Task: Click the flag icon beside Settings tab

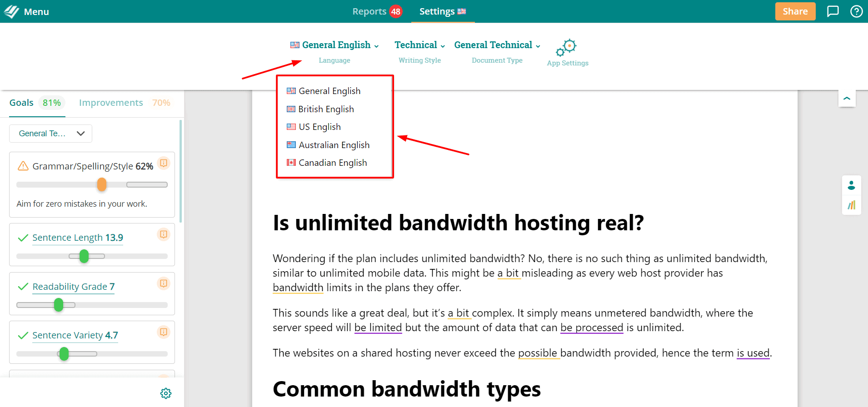Action: click(x=462, y=11)
